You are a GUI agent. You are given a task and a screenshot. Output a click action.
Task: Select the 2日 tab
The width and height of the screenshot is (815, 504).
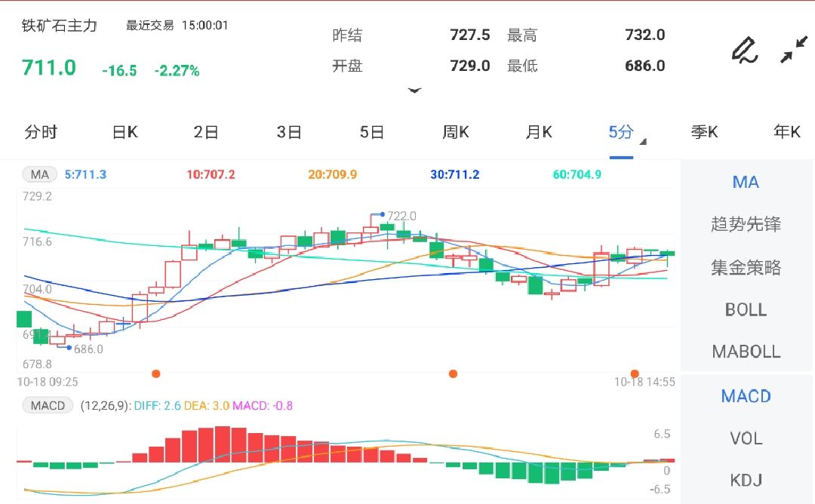coord(206,132)
